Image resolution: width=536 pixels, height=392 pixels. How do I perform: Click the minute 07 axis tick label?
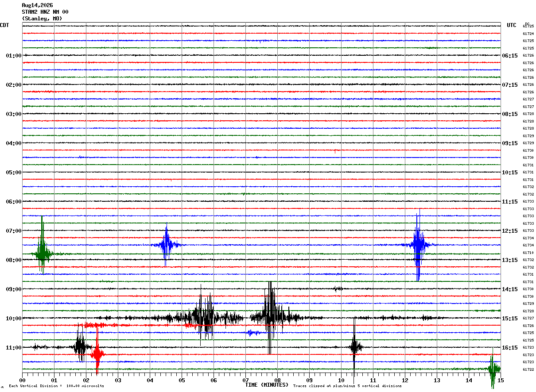click(245, 380)
